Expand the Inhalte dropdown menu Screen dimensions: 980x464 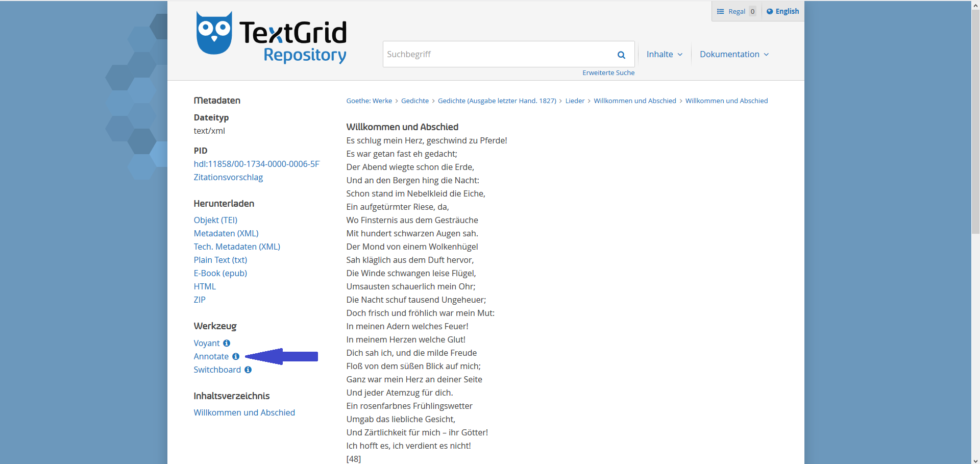pos(664,54)
